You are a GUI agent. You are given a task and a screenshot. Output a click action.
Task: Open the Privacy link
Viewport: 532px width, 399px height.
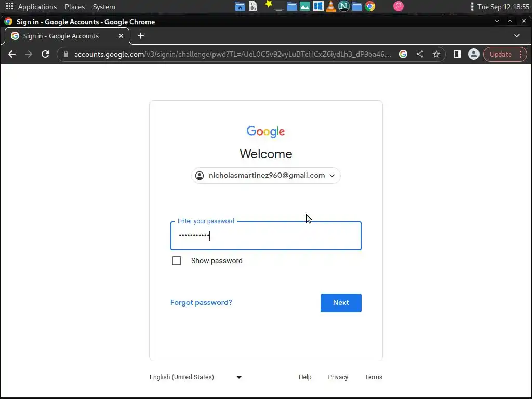pyautogui.click(x=338, y=377)
